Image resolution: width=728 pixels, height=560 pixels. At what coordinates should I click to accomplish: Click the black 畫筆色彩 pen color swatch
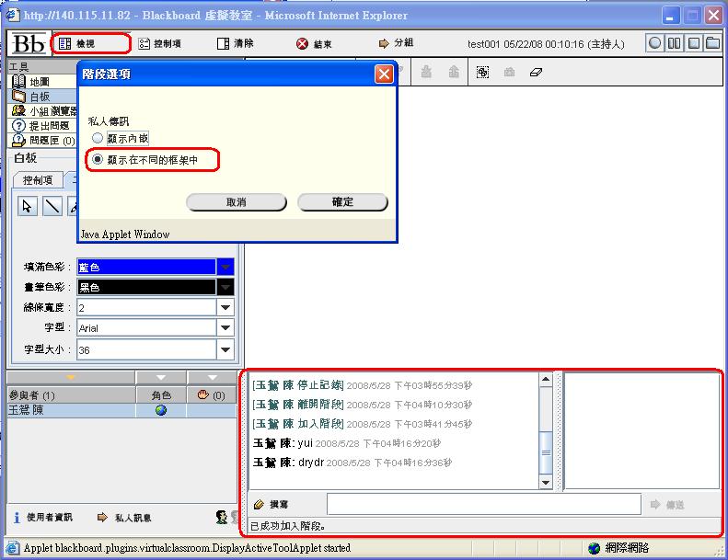coord(145,287)
